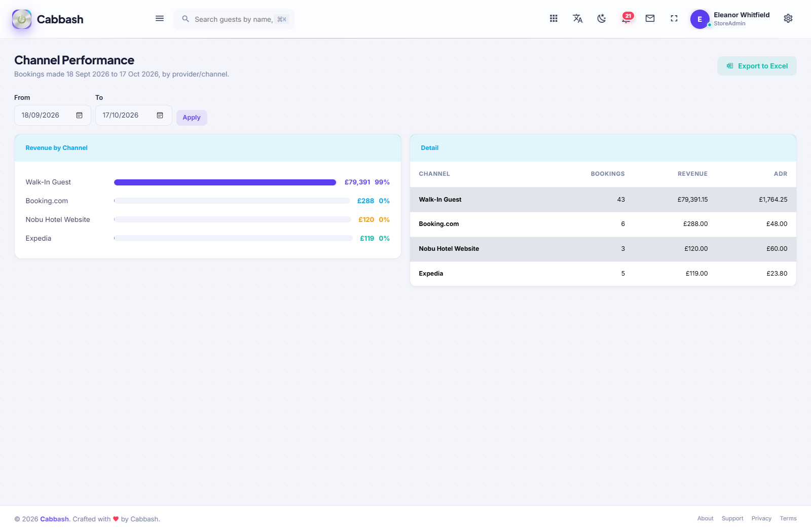Click the To date field 17/10/2026
811x532 pixels.
(134, 116)
